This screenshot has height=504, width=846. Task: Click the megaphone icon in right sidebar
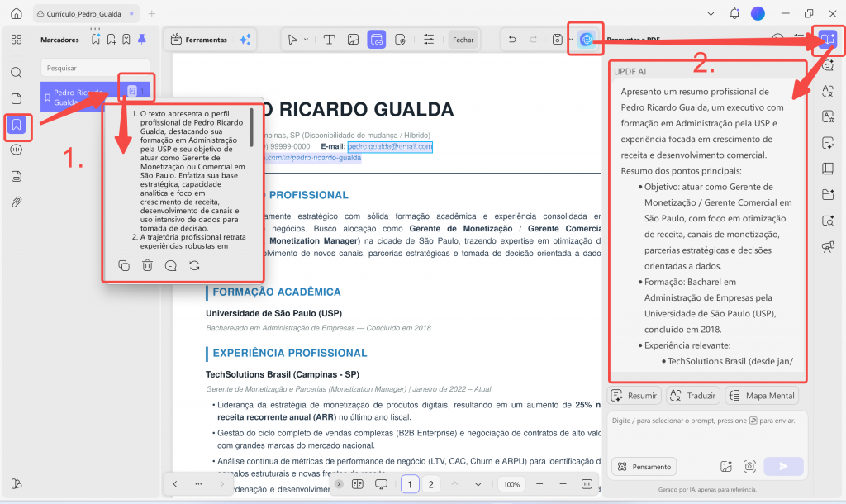coord(828,246)
